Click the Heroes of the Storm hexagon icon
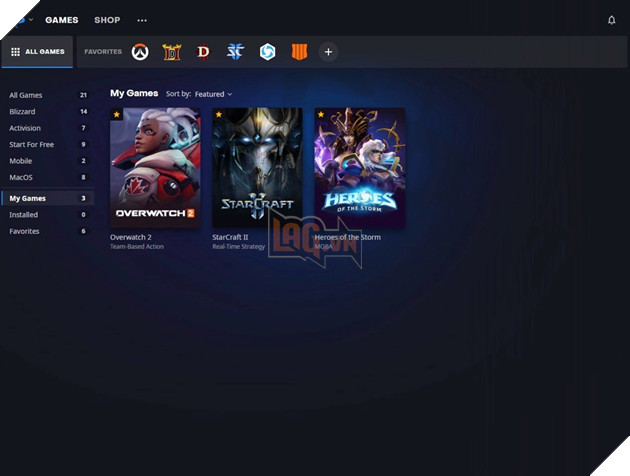 267,52
